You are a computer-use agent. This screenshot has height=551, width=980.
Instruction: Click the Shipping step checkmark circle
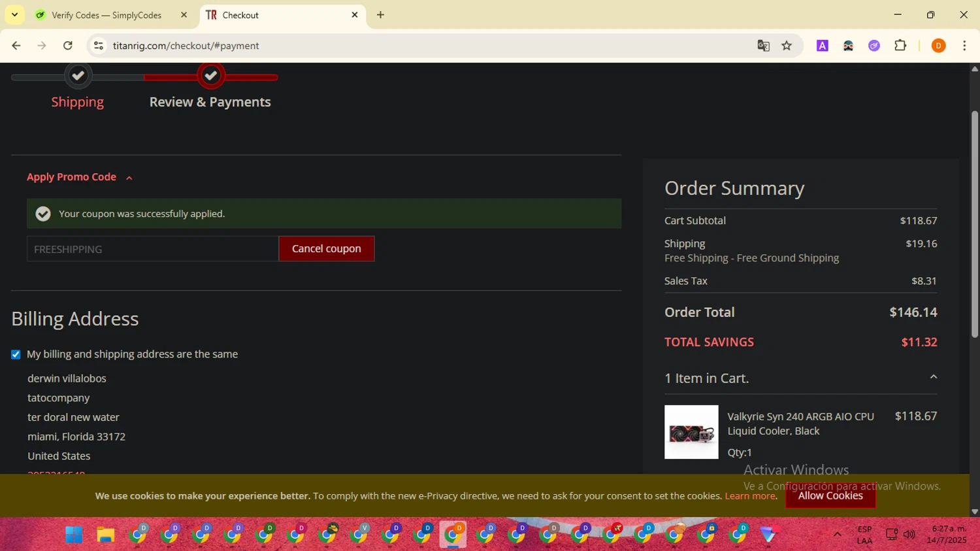78,75
